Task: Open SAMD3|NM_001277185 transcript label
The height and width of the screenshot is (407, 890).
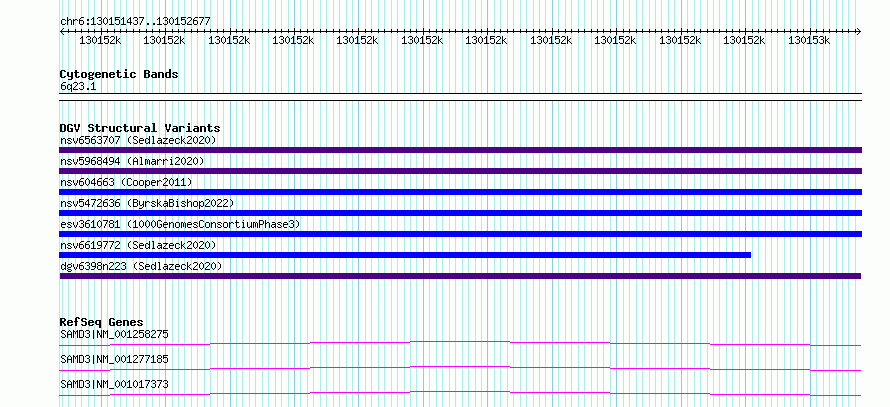Action: 114,359
